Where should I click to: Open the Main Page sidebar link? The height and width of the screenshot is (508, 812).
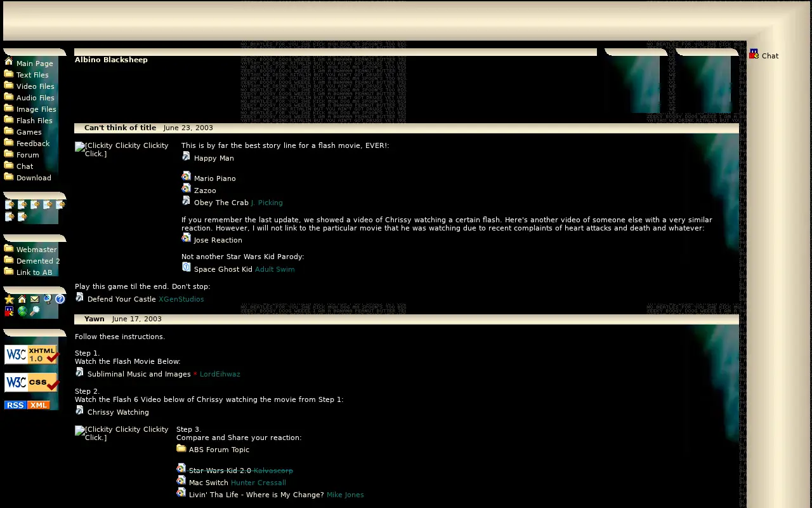[x=35, y=63]
